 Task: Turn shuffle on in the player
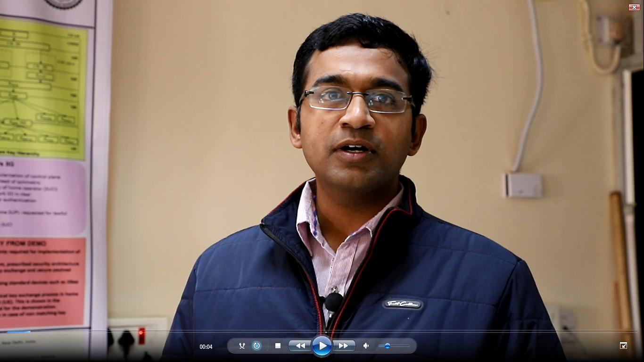point(242,346)
